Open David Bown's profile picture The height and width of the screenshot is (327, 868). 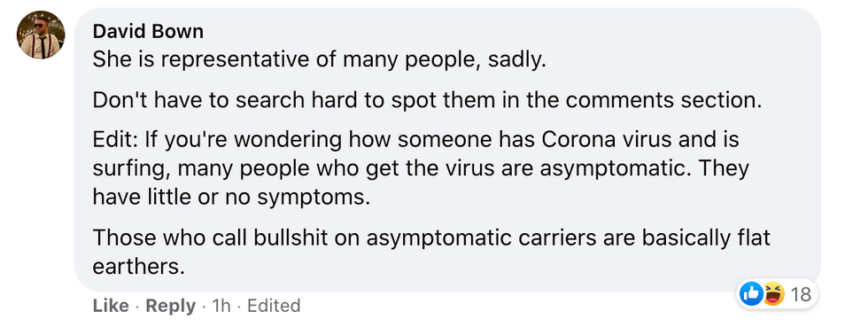tap(41, 35)
